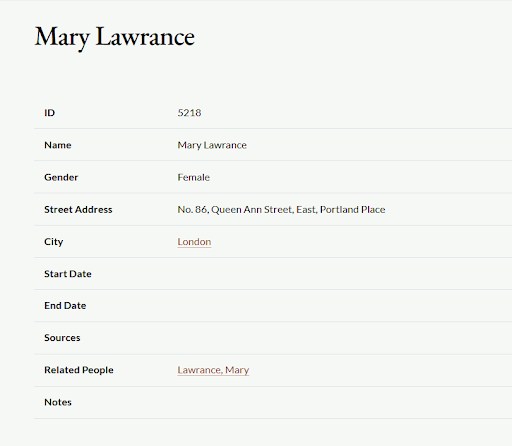The height and width of the screenshot is (446, 512).
Task: Click the End Date label
Action: point(65,306)
